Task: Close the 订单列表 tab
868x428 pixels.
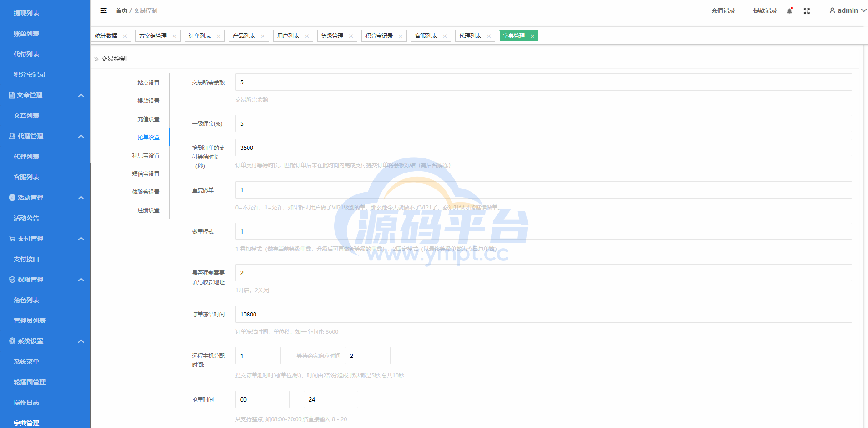Action: [218, 36]
